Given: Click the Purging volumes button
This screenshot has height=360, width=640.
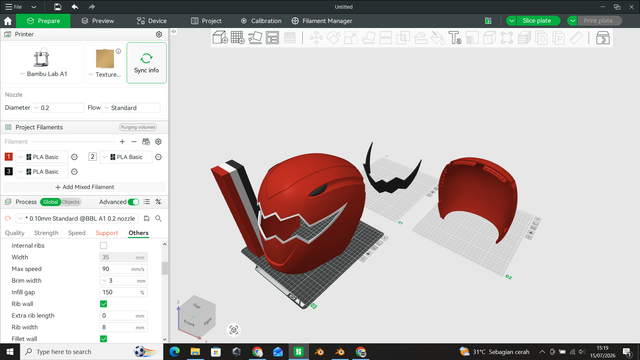Looking at the screenshot, I should tap(138, 127).
